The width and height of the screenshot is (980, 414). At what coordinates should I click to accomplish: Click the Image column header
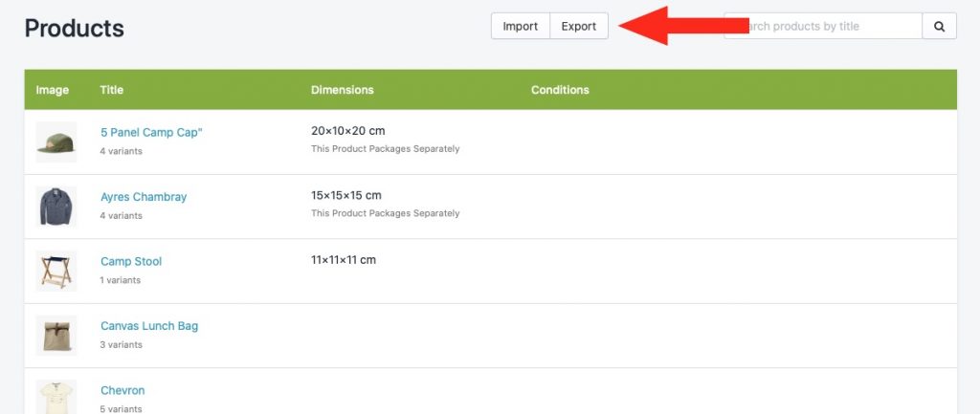53,90
